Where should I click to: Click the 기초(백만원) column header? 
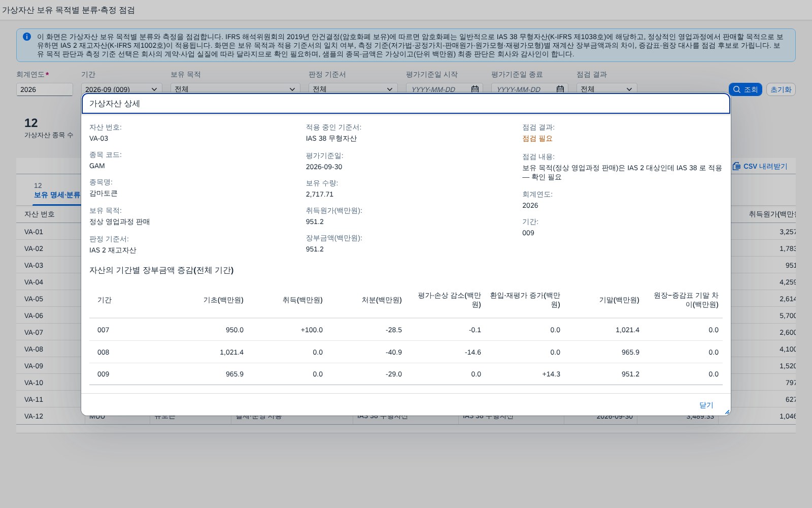(223, 300)
